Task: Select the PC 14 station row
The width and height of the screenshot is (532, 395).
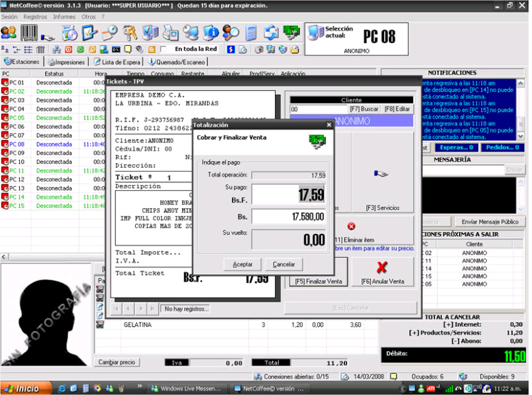Action: pos(53,197)
